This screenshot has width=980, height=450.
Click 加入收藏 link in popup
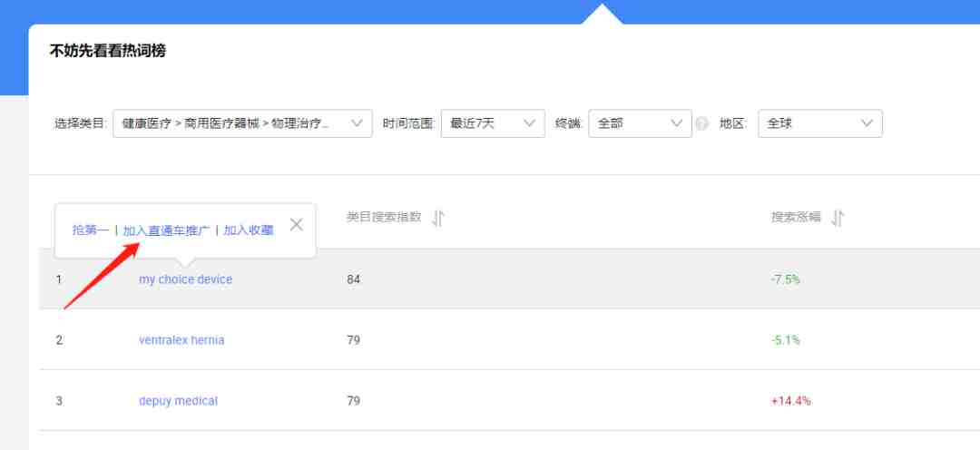click(249, 230)
